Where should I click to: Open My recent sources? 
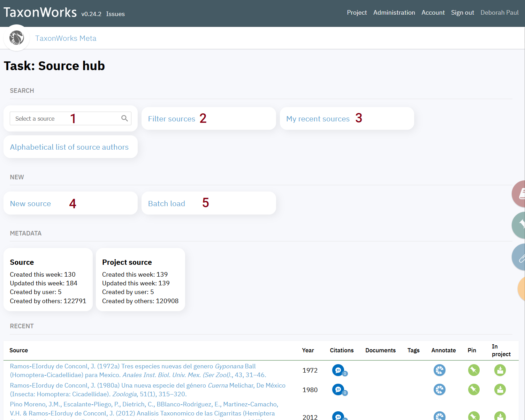[x=318, y=119]
